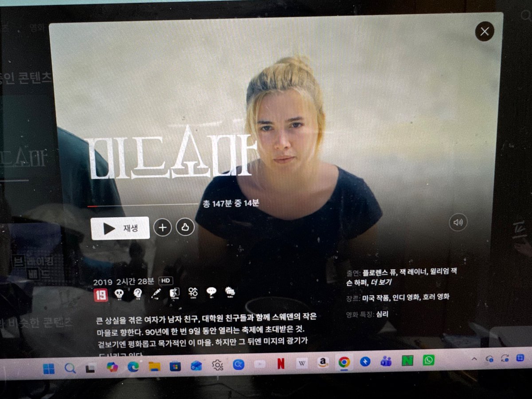Toggle the trailer sound with the speaker icon
532x399 pixels.
point(458,223)
